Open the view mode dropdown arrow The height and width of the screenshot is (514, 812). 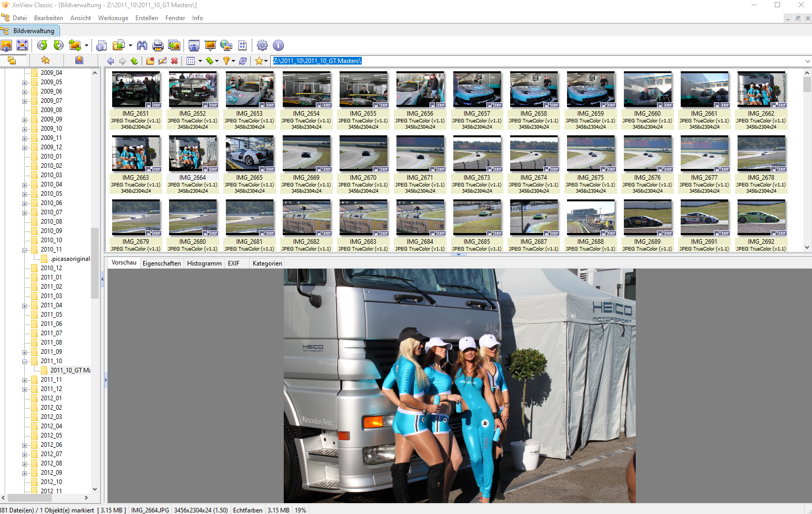pyautogui.click(x=200, y=61)
